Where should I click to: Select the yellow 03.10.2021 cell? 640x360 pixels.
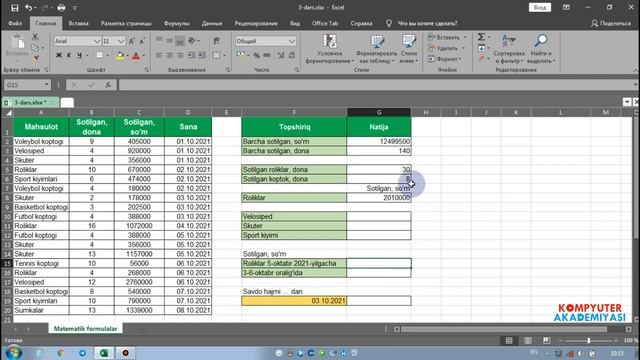(294, 301)
